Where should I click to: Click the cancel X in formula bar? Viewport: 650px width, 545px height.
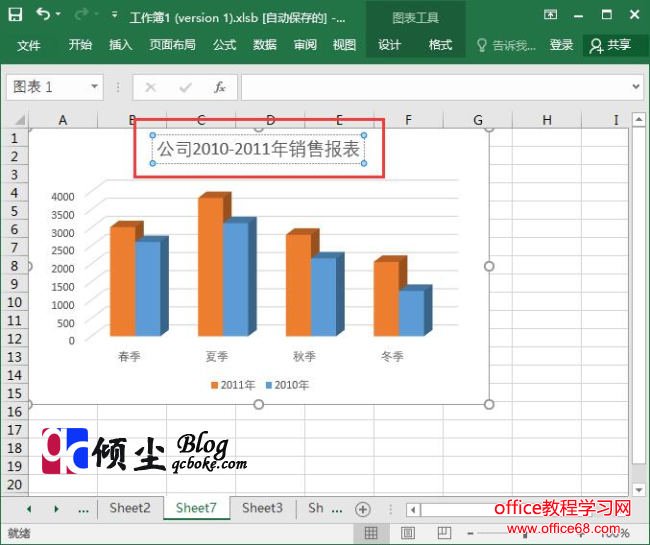pos(150,87)
